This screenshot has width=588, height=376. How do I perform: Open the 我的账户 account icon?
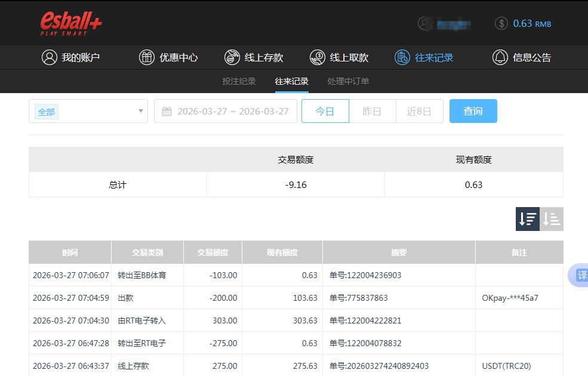50,57
